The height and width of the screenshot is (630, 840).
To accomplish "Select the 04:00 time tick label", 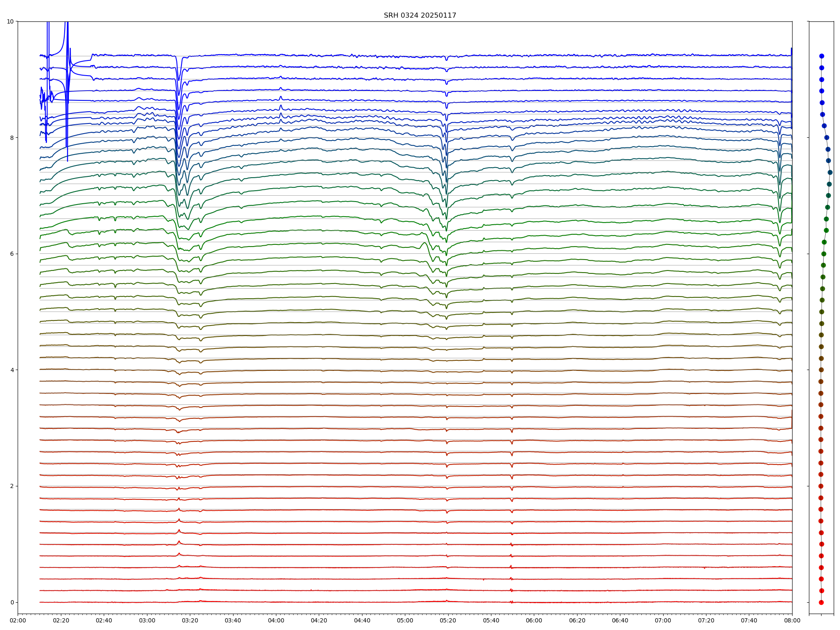I will tap(276, 621).
